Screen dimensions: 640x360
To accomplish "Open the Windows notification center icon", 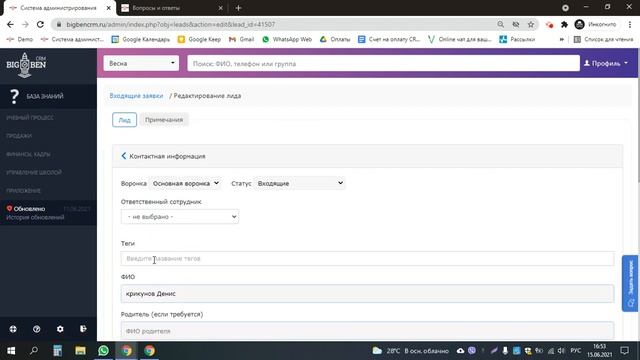I will tap(624, 351).
